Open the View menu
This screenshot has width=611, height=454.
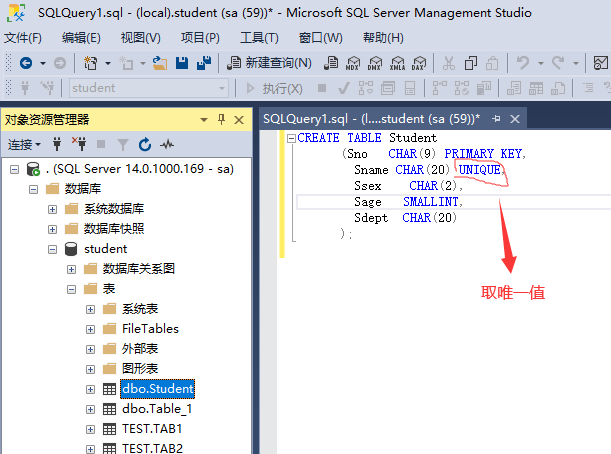click(141, 38)
